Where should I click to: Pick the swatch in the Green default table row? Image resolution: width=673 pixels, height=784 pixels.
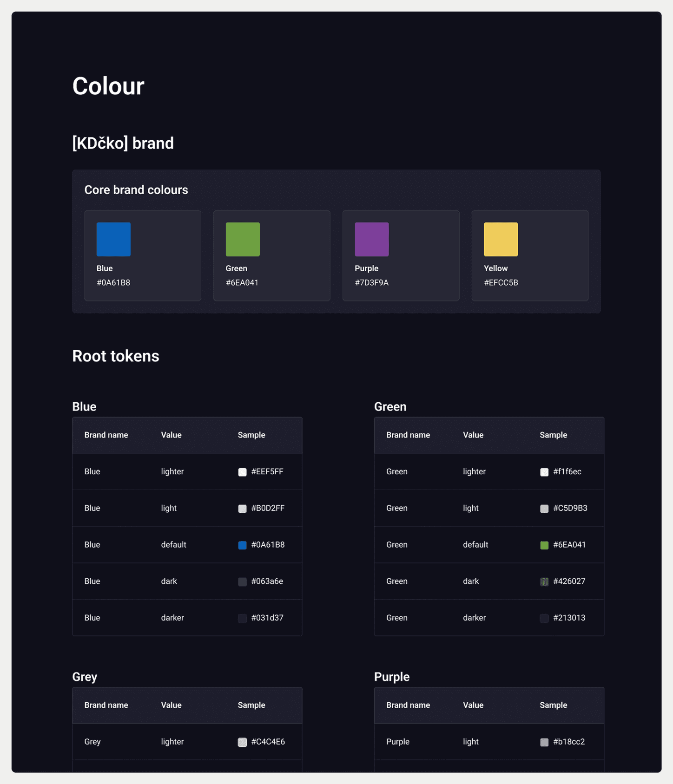tap(544, 545)
